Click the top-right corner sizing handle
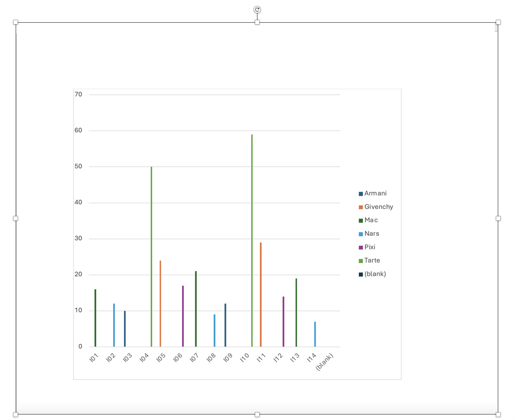This screenshot has height=420, width=516. 498,22
